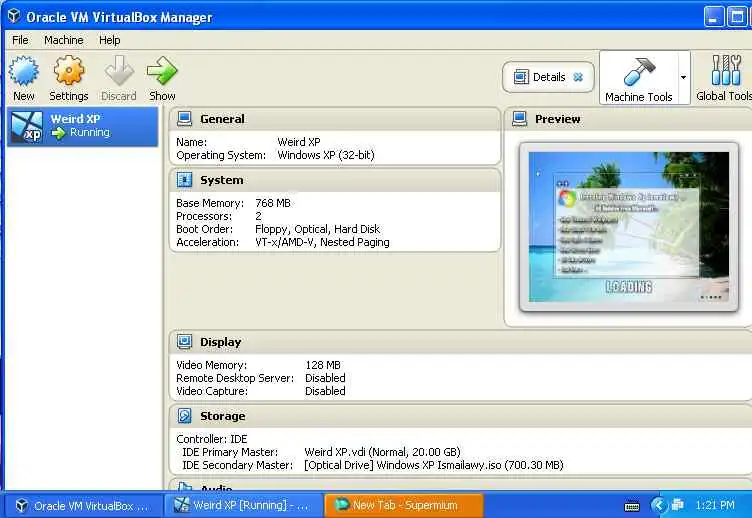Switch to New Tab - Supermium taskbar button
This screenshot has height=518, width=752.
(x=404, y=506)
